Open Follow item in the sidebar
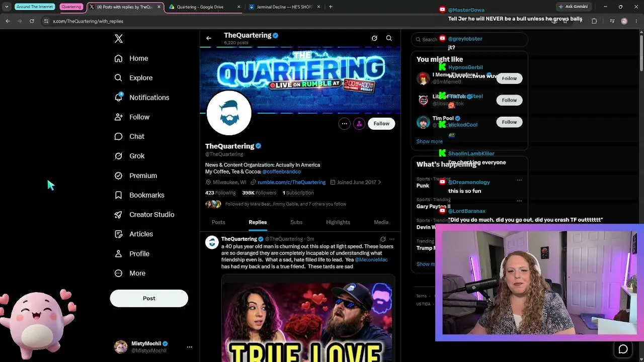The image size is (644, 362). [x=132, y=117]
